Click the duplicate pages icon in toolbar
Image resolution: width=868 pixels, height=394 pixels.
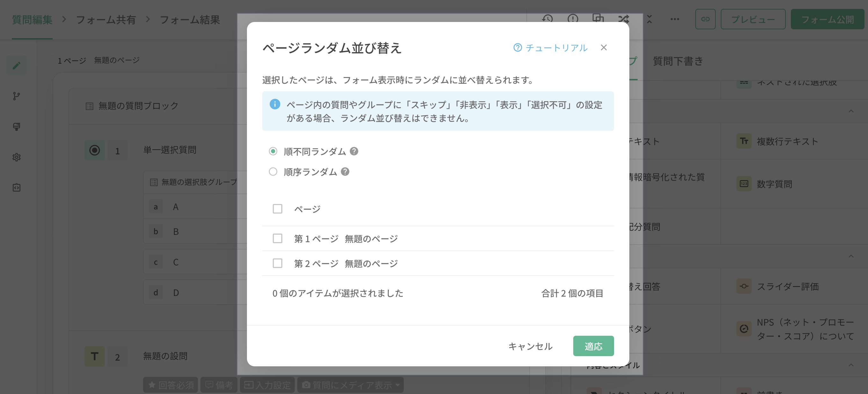(598, 18)
